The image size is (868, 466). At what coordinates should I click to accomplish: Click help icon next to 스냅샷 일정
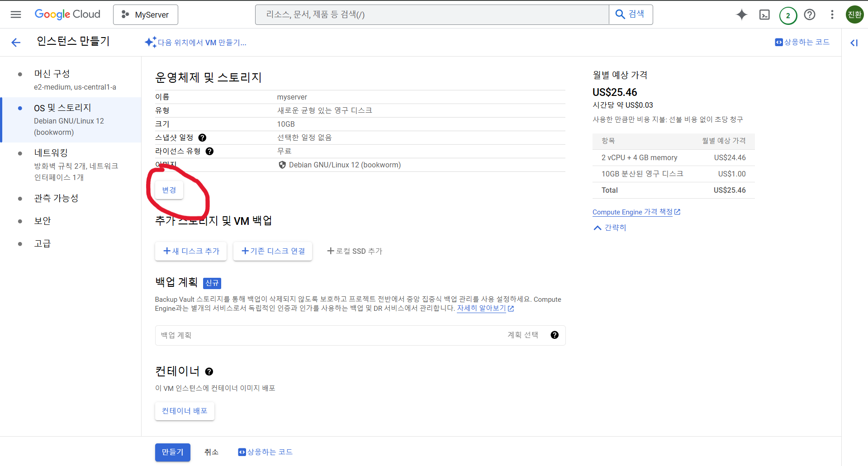click(x=202, y=138)
